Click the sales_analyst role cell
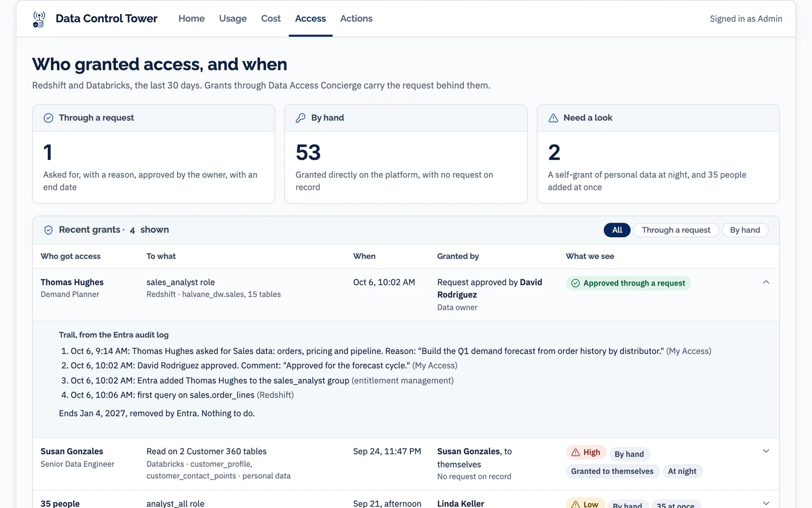Screen dimensions: 812x508 [x=181, y=282]
